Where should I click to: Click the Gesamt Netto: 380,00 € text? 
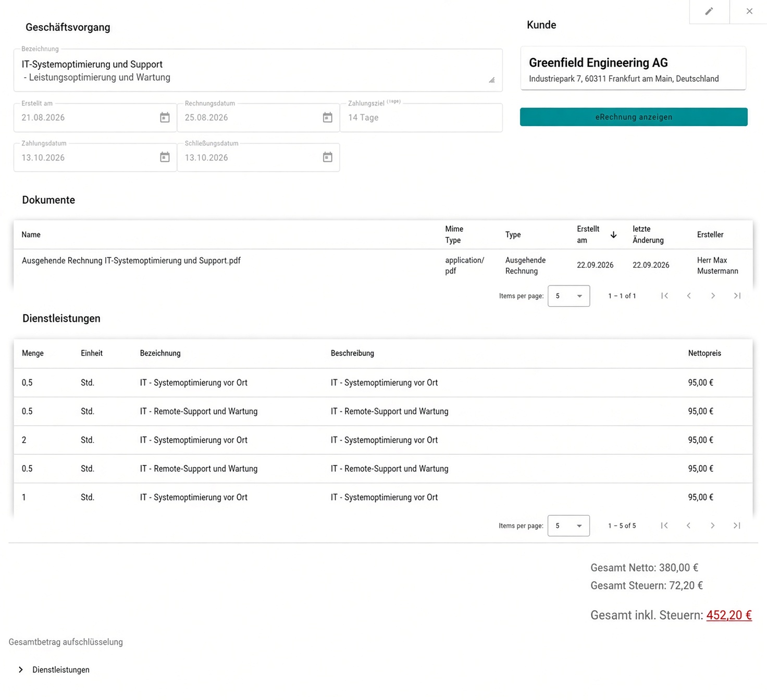[x=644, y=568]
